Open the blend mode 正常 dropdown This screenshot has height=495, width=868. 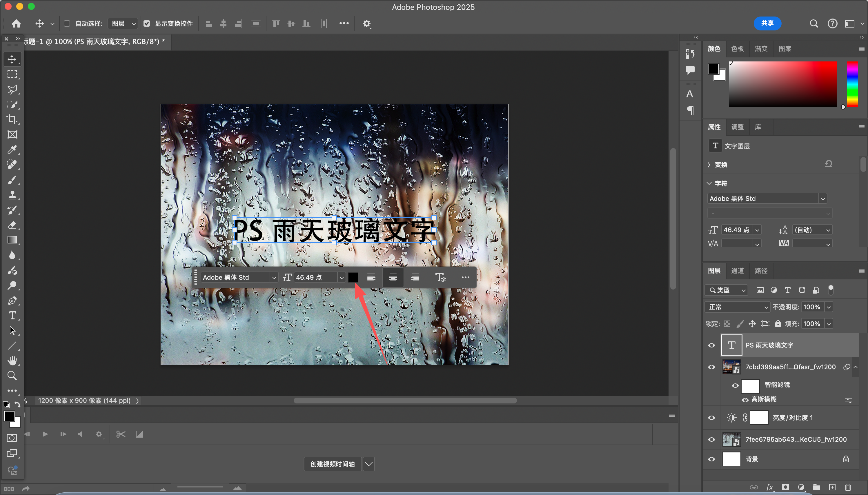click(737, 307)
